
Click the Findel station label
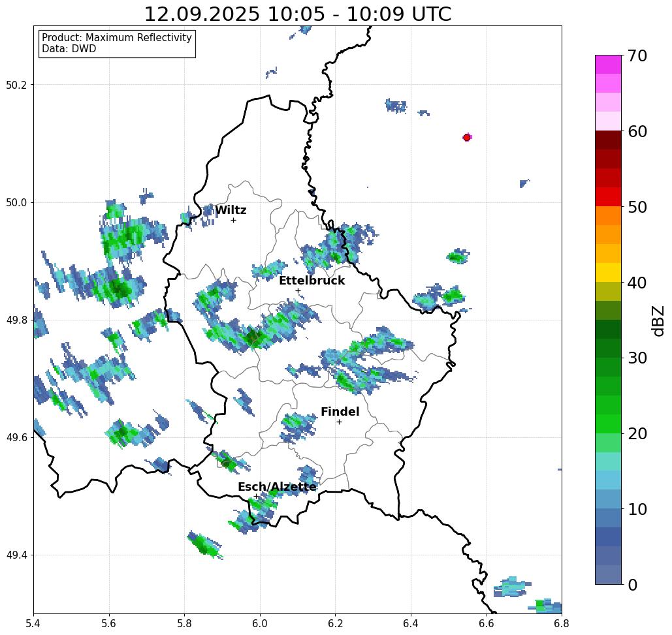tap(340, 412)
